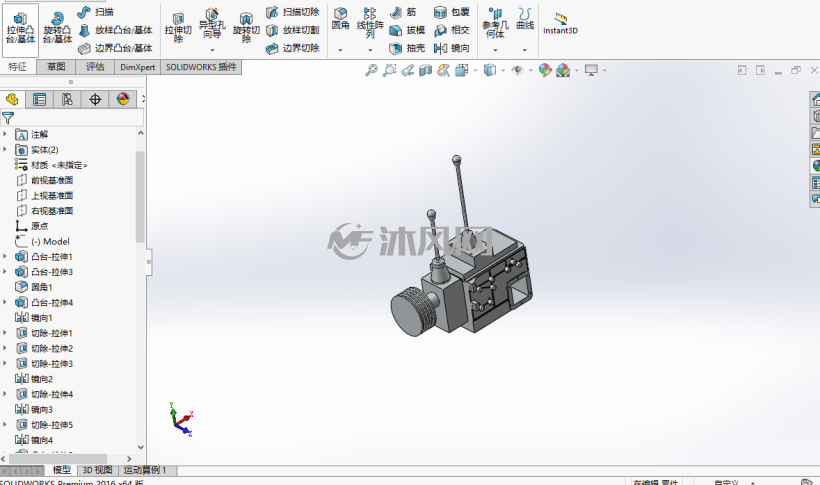Click the feature tree vertical scrollbar

coord(140,196)
